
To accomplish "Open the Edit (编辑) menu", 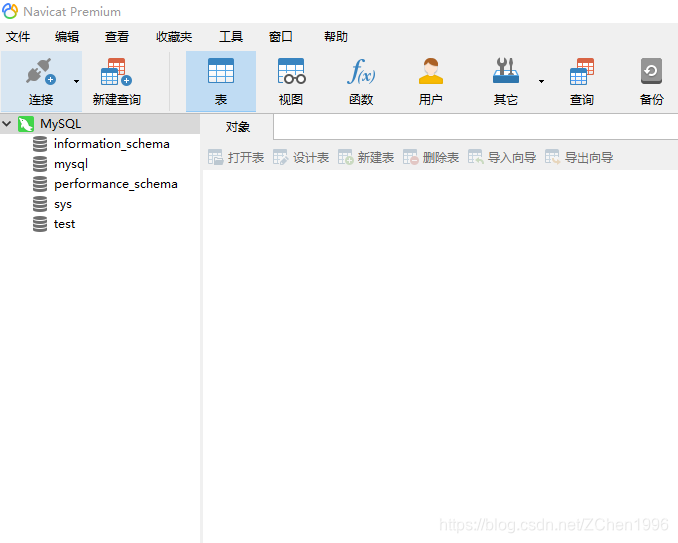I will (67, 37).
